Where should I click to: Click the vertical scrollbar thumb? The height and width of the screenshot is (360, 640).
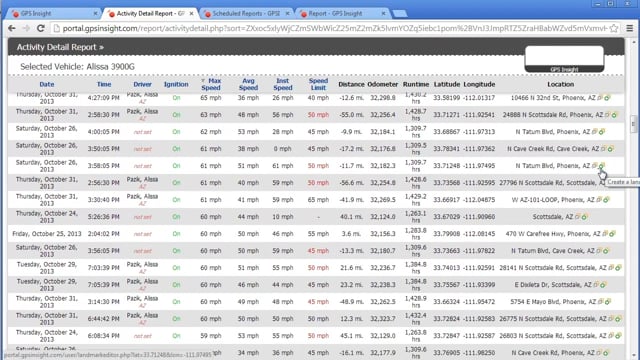(633, 123)
